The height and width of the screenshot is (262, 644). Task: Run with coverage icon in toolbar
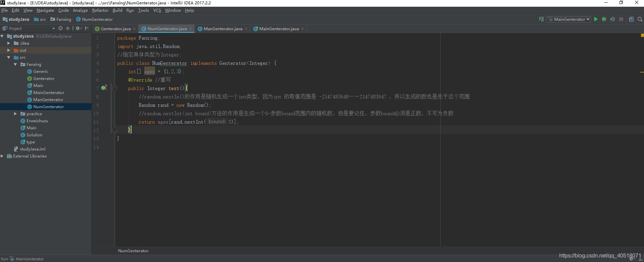[613, 19]
